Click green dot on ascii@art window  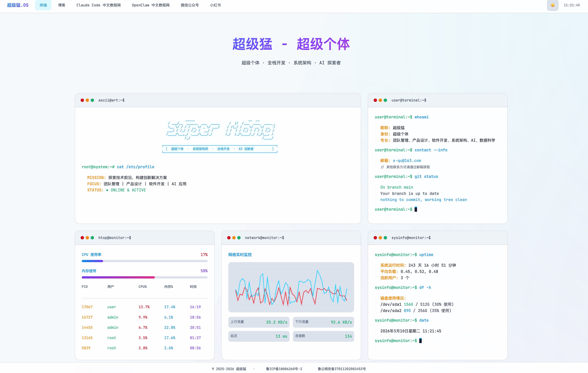(x=92, y=100)
